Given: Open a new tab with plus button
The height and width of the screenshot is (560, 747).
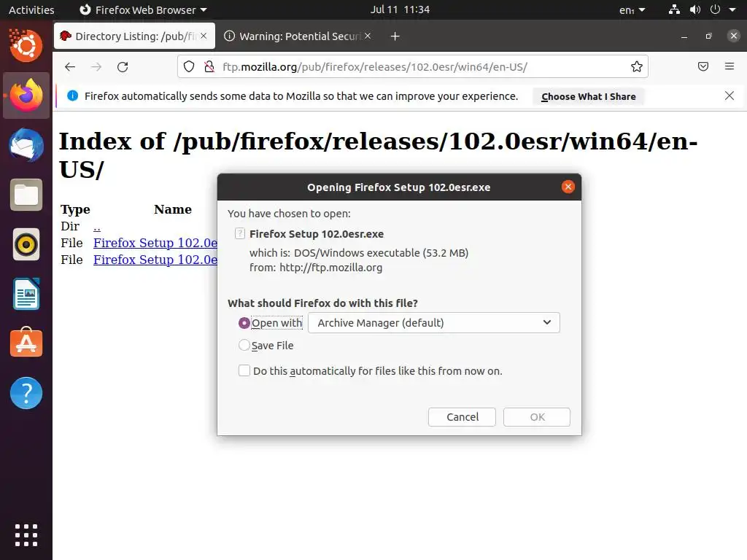Looking at the screenshot, I should click(395, 36).
